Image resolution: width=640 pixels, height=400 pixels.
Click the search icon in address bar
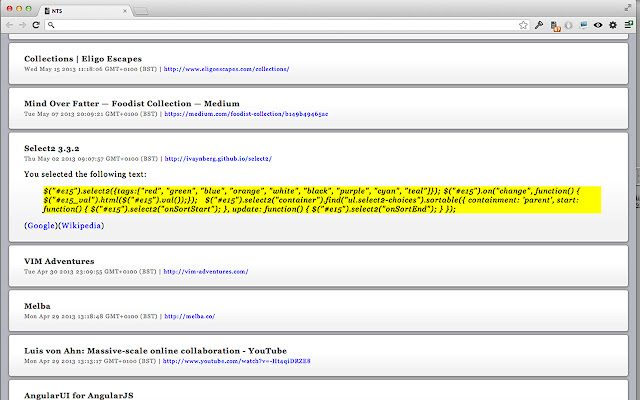51,25
